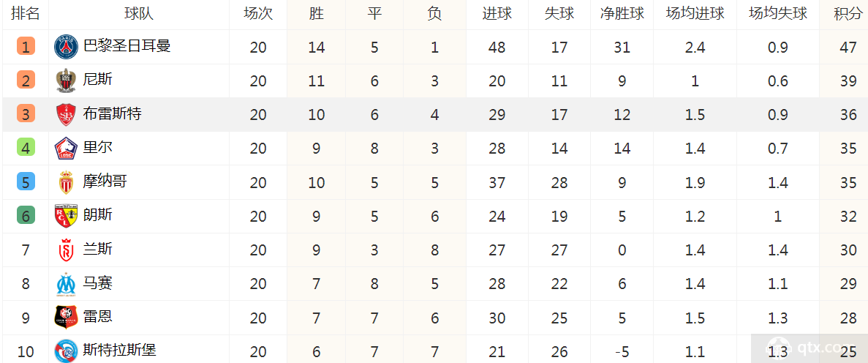Viewport: 868px width, 363px height.
Task: Click the blue rank 5 badge
Action: point(26,181)
